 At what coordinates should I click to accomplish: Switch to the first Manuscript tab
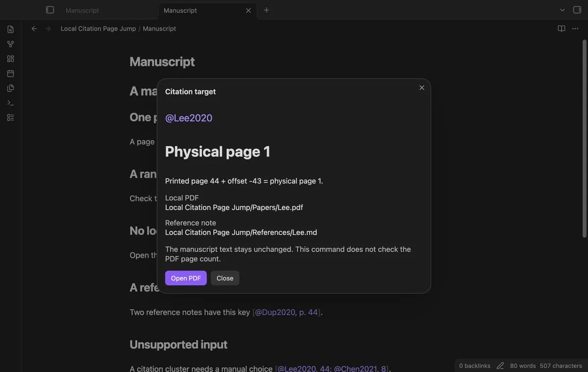point(82,10)
